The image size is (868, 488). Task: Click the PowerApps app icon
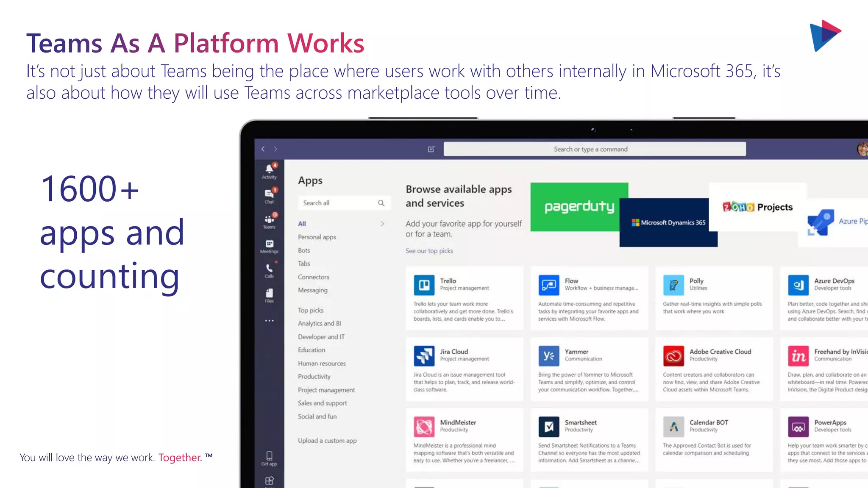(x=798, y=427)
